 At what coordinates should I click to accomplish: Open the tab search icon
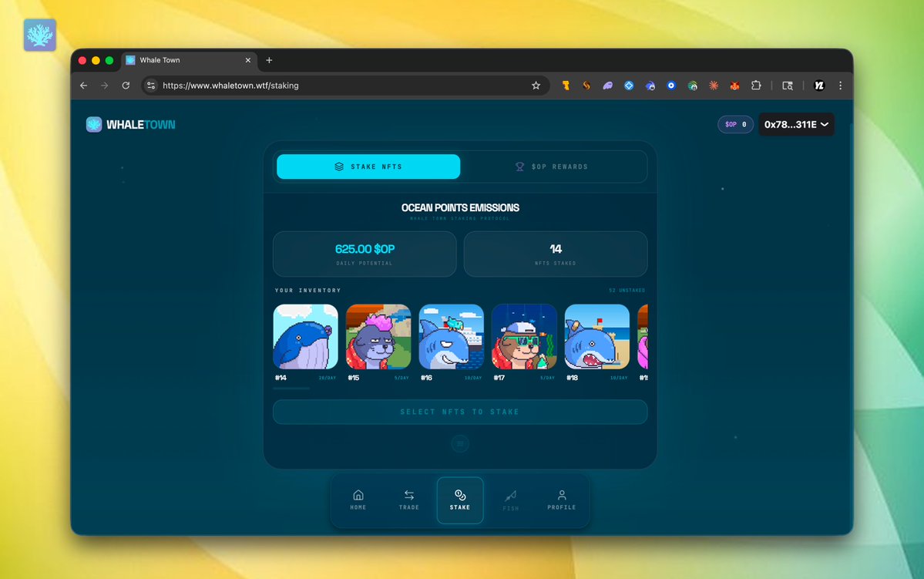788,86
